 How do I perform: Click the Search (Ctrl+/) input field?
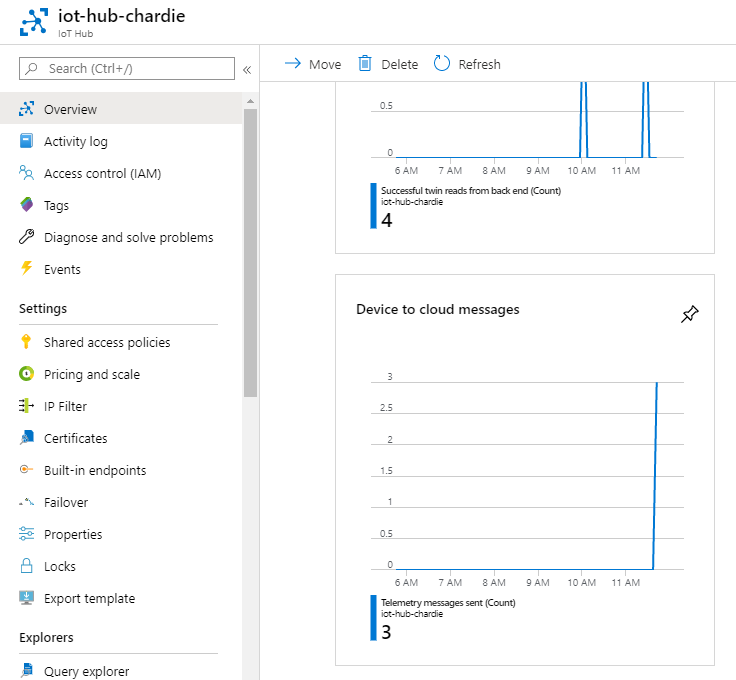[x=127, y=69]
